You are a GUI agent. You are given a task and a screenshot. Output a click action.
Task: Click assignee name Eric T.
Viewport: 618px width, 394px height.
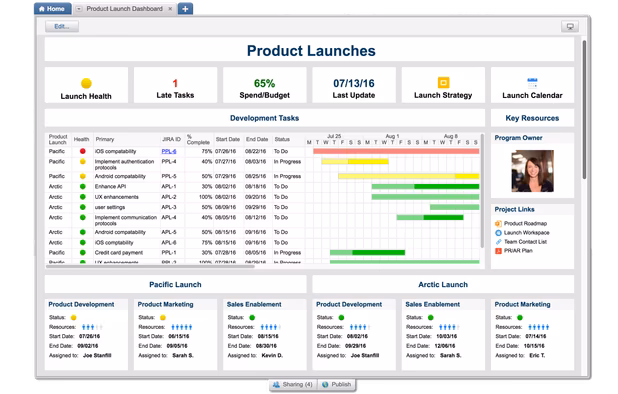click(537, 355)
